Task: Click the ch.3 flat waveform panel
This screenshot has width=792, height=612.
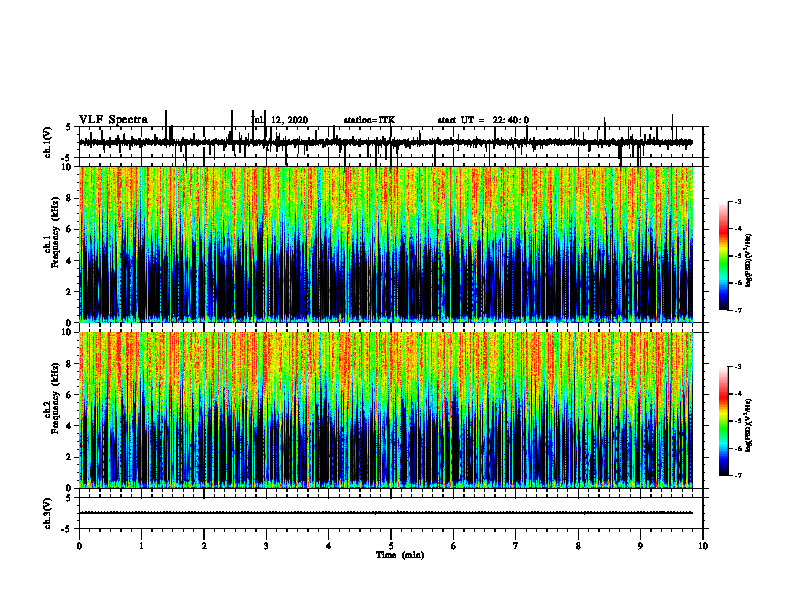Action: pyautogui.click(x=391, y=513)
